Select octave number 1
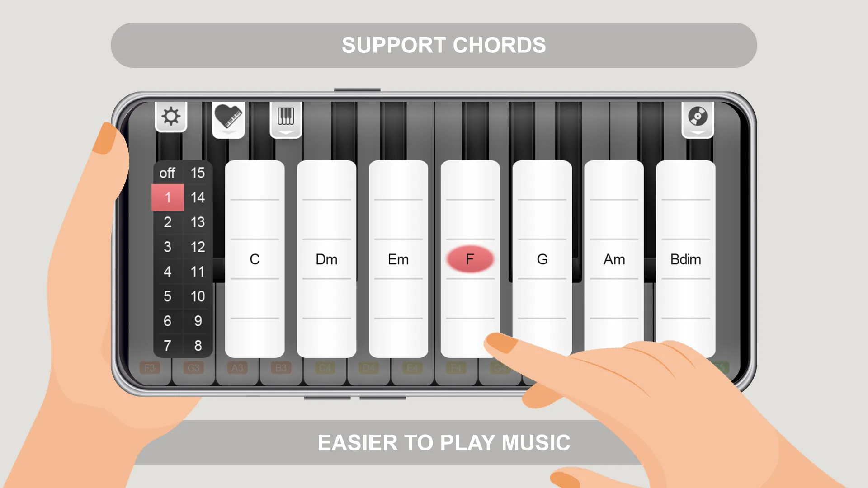This screenshot has width=868, height=488. (x=168, y=197)
